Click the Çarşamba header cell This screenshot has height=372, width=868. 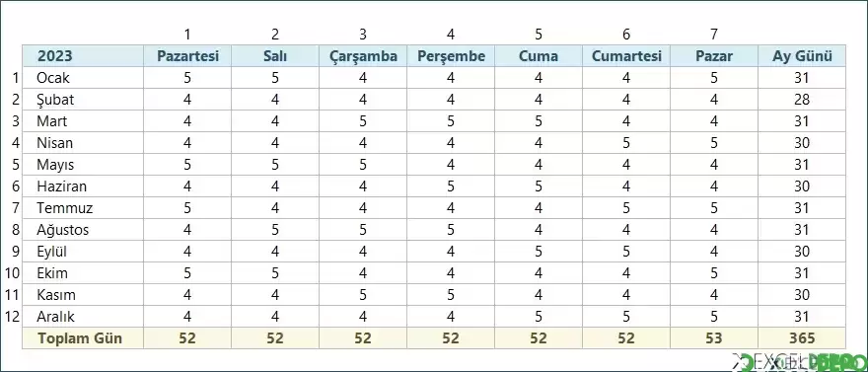point(363,56)
